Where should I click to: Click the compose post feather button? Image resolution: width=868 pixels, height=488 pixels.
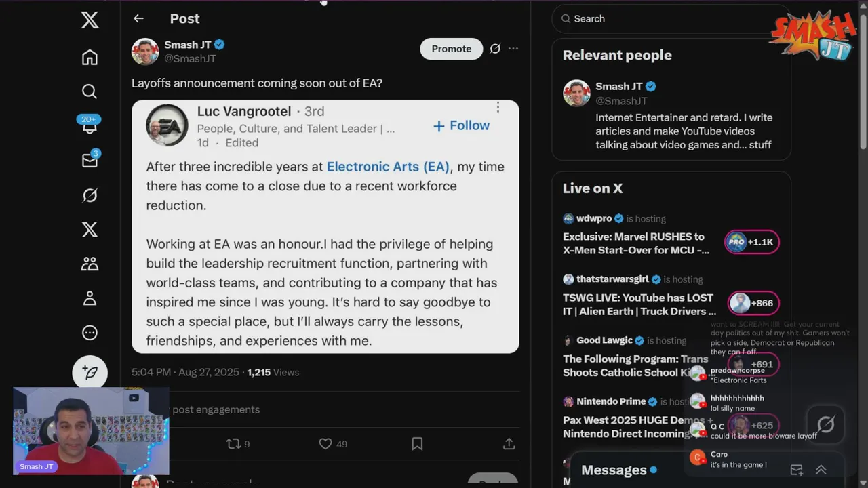90,372
